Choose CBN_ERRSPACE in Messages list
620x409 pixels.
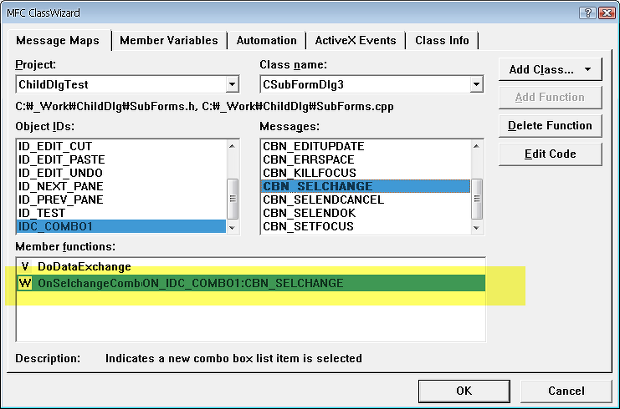(366, 160)
